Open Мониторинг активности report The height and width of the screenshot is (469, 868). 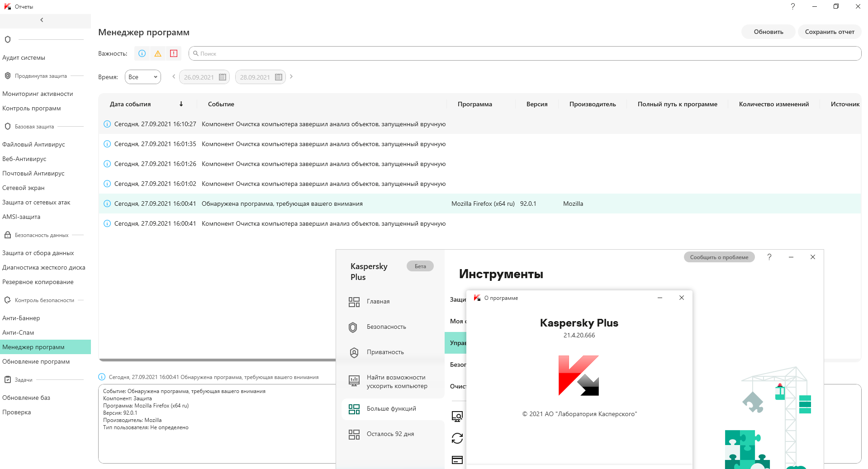38,94
